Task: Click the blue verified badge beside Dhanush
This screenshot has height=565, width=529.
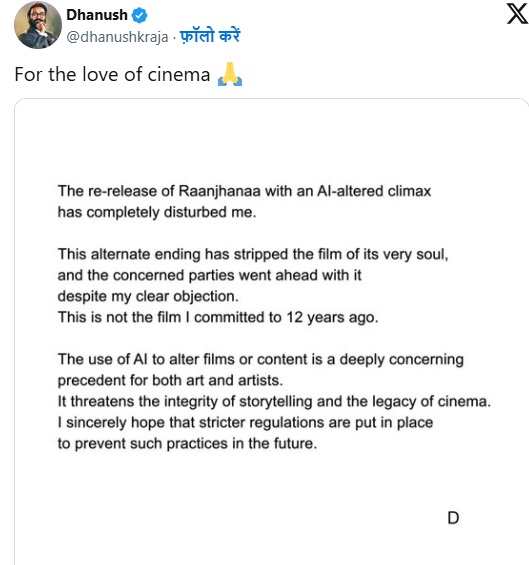Action: [139, 15]
